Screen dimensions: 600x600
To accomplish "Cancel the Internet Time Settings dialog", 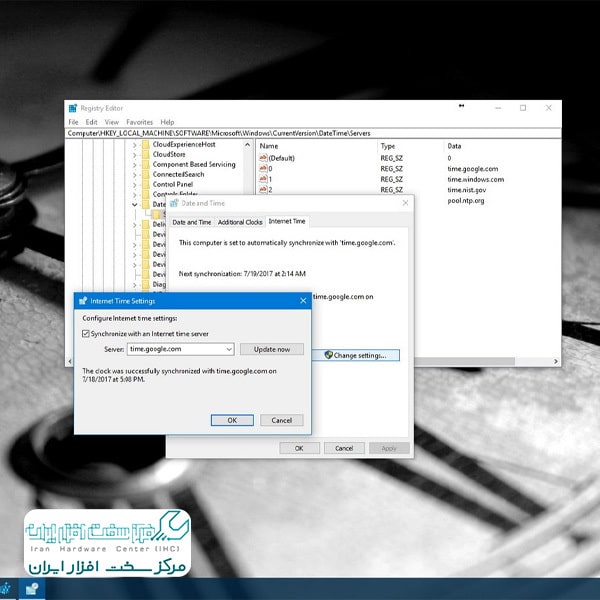I will click(x=282, y=420).
